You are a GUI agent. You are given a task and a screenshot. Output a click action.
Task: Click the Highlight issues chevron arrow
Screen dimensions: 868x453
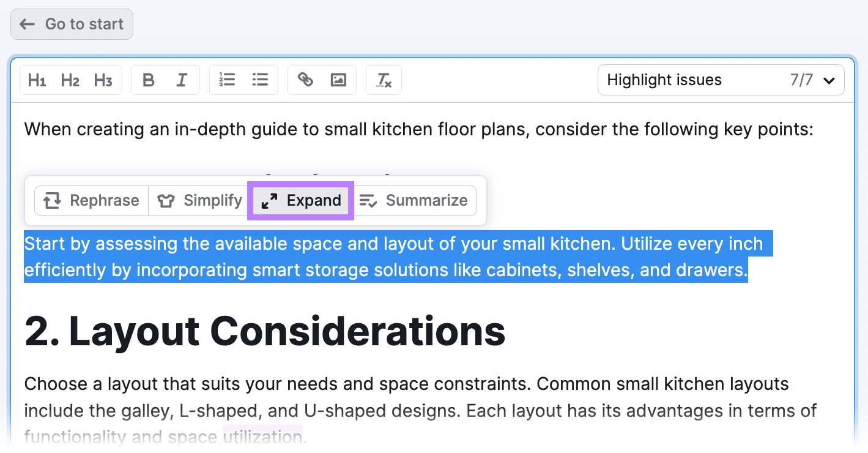[x=829, y=81]
